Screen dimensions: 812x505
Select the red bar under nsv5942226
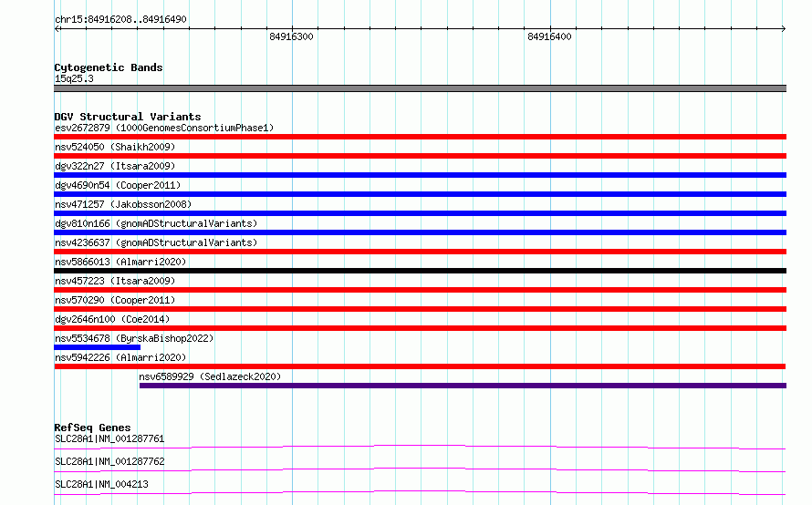[x=420, y=366]
